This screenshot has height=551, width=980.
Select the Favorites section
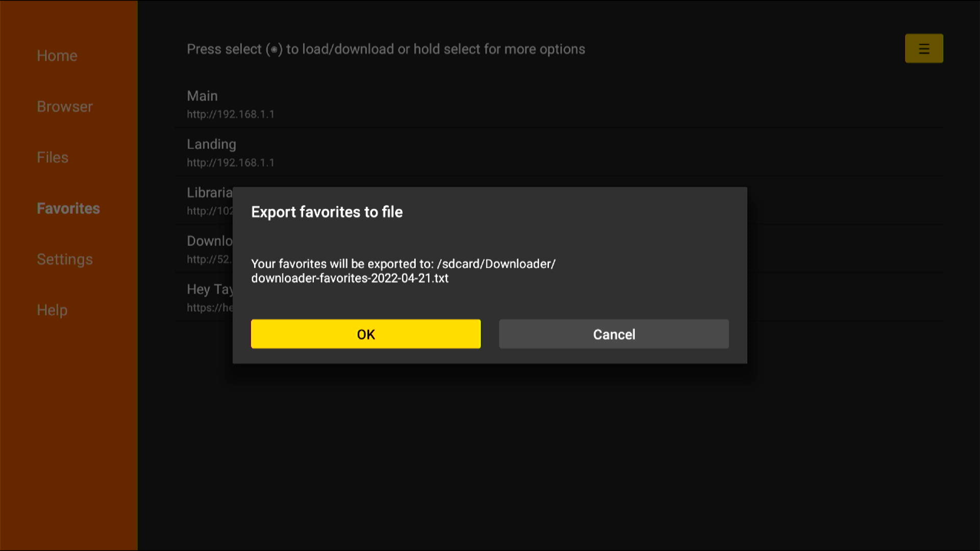[x=68, y=208]
